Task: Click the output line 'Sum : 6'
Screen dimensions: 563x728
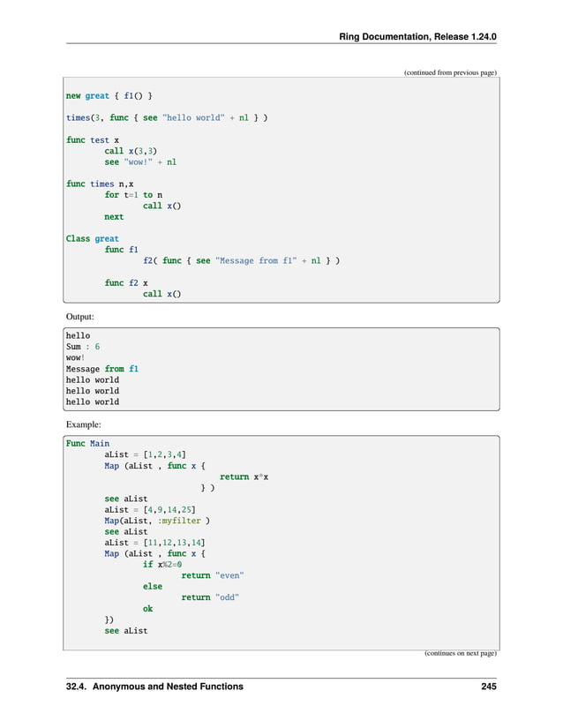Action: click(83, 347)
